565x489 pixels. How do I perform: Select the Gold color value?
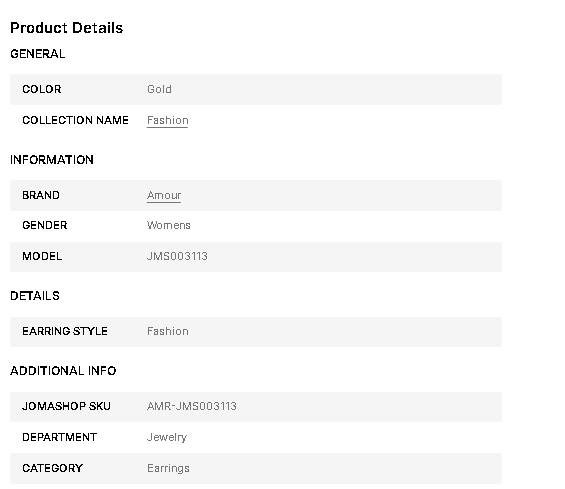(159, 89)
